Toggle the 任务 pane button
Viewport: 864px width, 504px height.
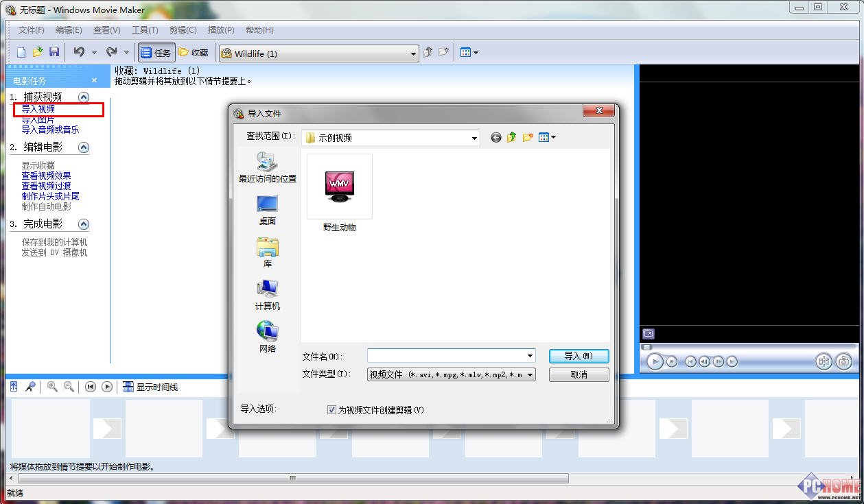tap(156, 51)
